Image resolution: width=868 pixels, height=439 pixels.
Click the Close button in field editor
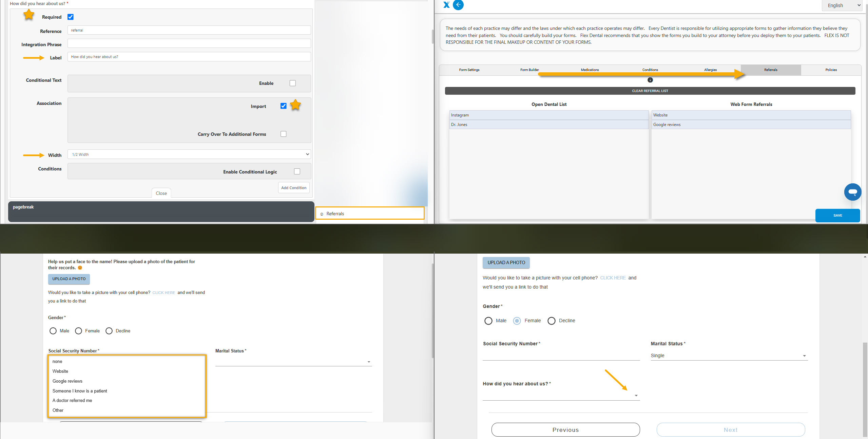(x=161, y=193)
